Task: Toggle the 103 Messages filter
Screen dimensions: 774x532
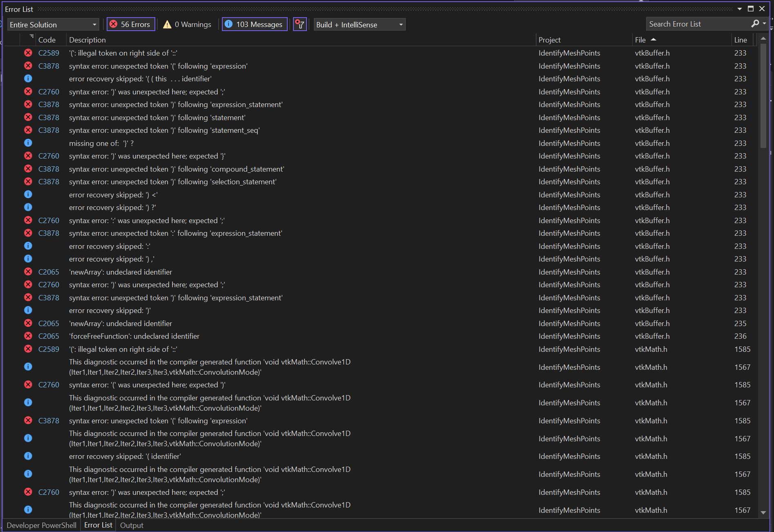Action: point(254,24)
